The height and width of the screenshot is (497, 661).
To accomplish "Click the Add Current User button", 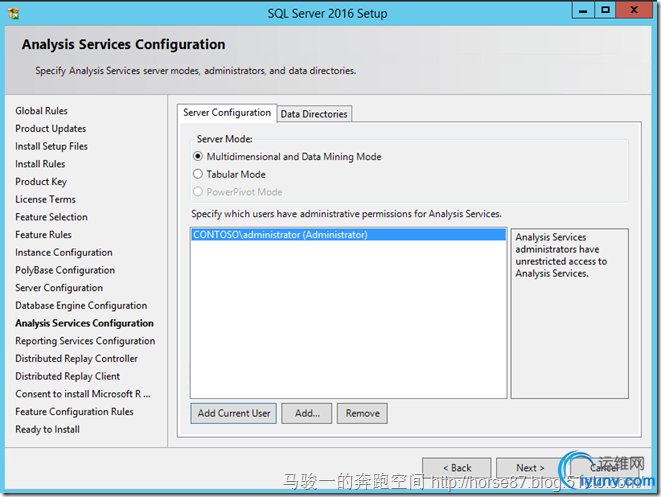I will pyautogui.click(x=234, y=413).
